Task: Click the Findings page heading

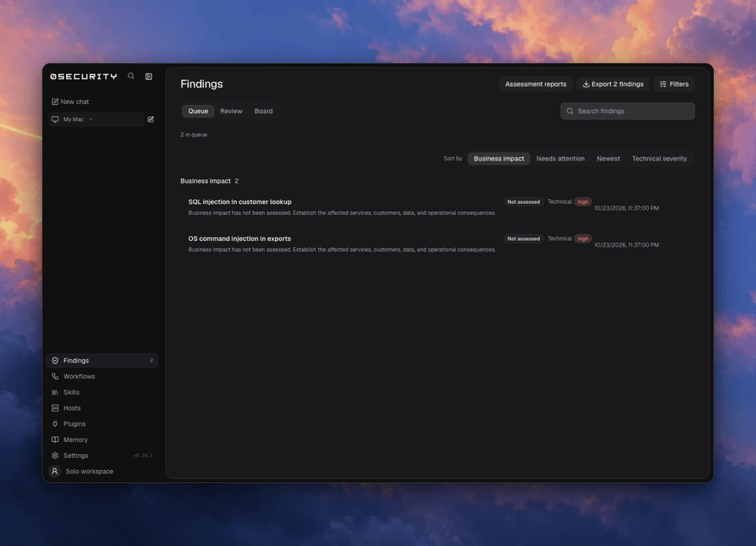Action: coord(202,84)
